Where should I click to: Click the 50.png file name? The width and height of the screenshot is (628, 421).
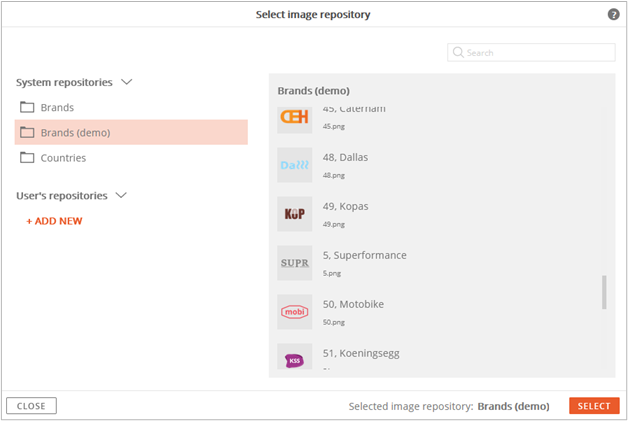coord(334,322)
